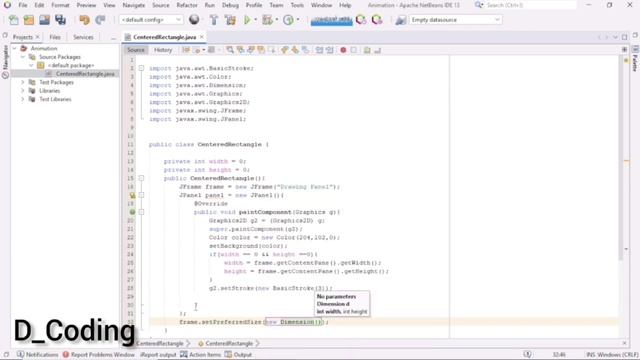Click the first profiler snapshot icon
The height and width of the screenshot is (360, 640).
pyautogui.click(x=361, y=20)
